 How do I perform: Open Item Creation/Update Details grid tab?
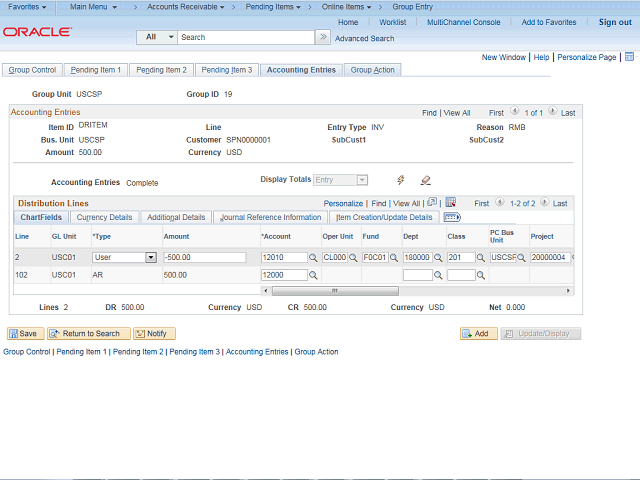pyautogui.click(x=384, y=217)
